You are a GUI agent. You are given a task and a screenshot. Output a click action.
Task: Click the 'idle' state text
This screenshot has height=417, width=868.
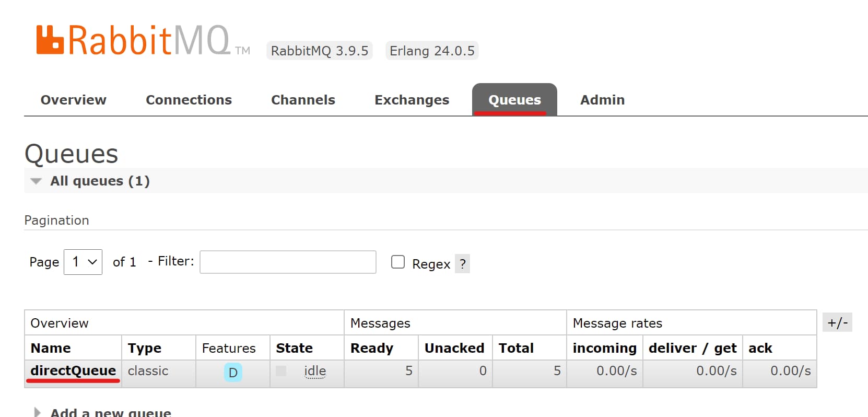(x=315, y=371)
